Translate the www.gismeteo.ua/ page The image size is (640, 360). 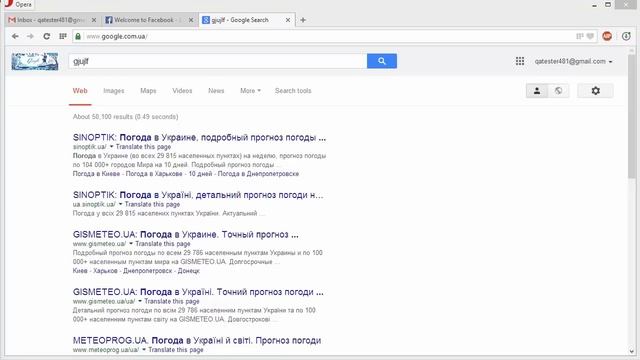(x=163, y=244)
